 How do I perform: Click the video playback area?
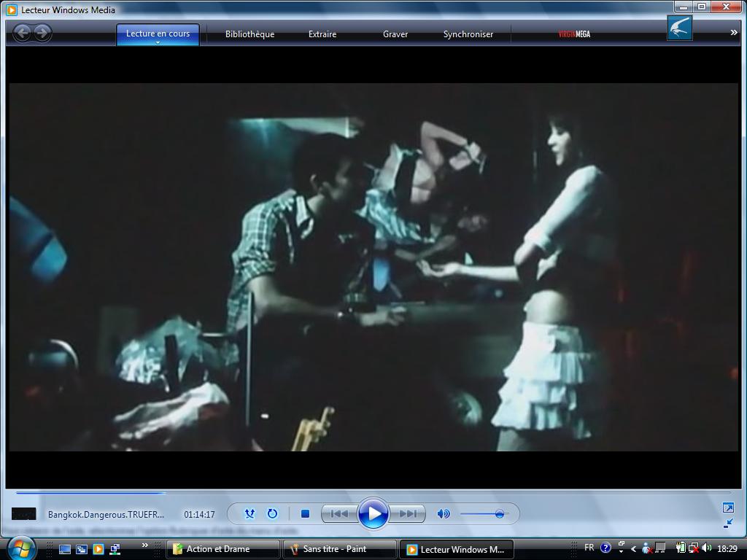click(373, 267)
